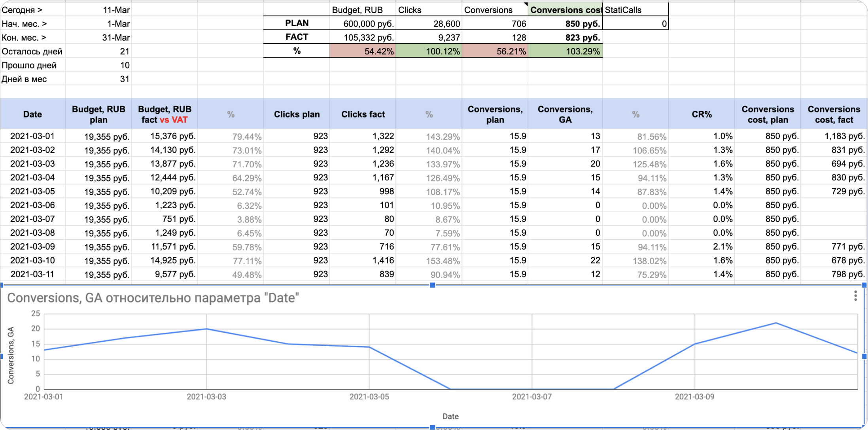
Task: Click the green 100.12% clicks percent cell
Action: [429, 51]
